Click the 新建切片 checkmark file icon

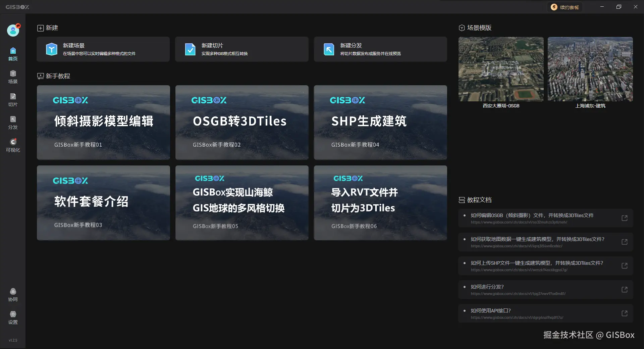tap(190, 49)
